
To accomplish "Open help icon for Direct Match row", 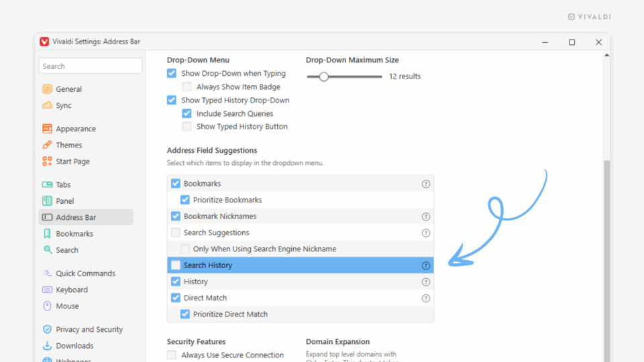I will 426,298.
